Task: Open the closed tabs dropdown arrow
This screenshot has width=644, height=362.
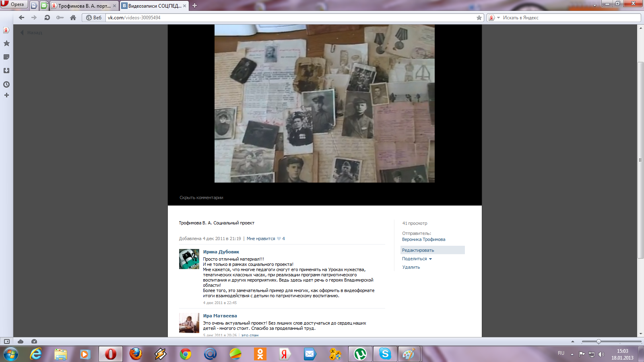Action: [x=595, y=6]
